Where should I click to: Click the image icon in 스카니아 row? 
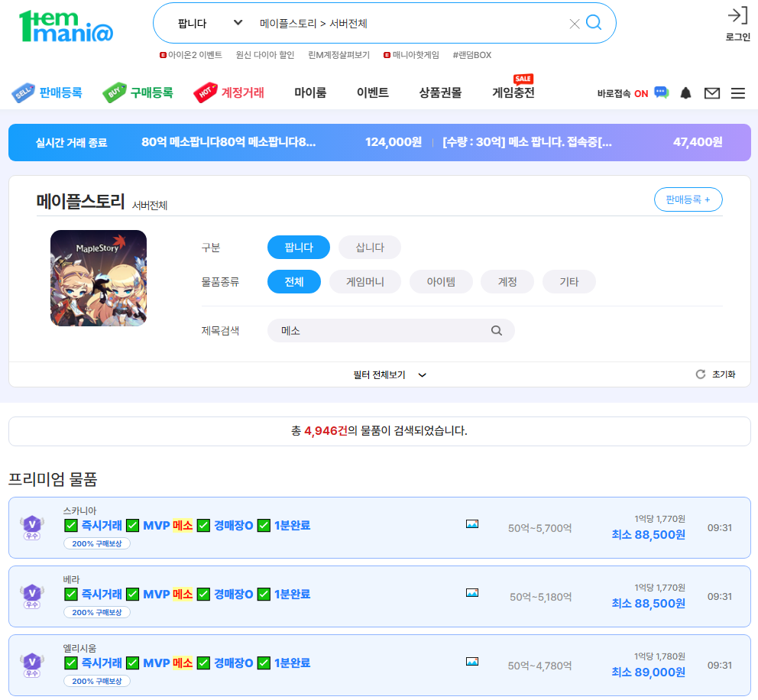point(472,524)
